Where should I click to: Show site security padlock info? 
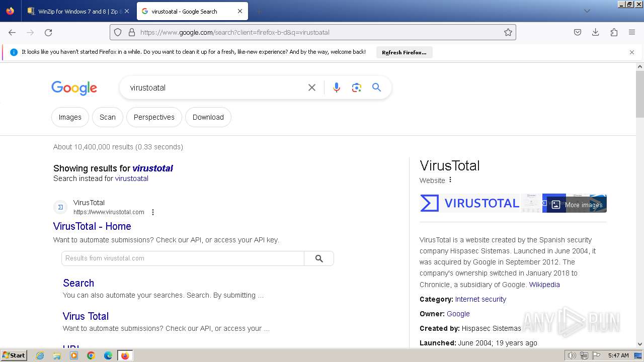click(132, 32)
